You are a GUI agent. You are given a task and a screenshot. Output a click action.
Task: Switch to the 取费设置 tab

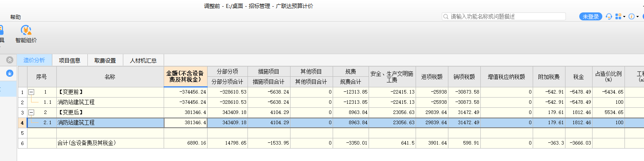tap(105, 60)
